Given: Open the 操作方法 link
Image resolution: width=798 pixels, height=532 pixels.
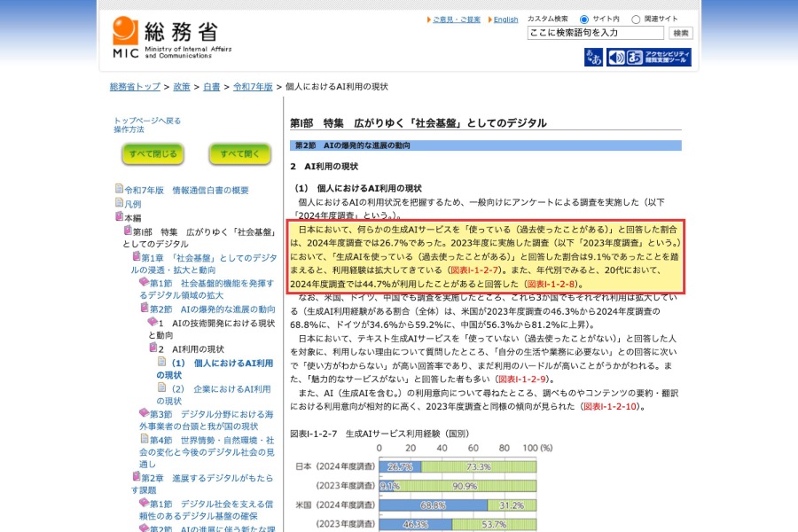Looking at the screenshot, I should 129,129.
